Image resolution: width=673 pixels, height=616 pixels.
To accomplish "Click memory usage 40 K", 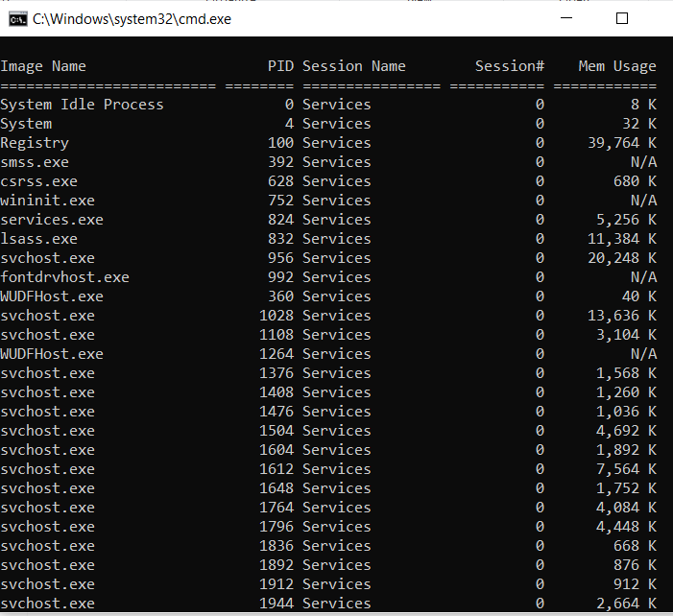I will [x=639, y=296].
